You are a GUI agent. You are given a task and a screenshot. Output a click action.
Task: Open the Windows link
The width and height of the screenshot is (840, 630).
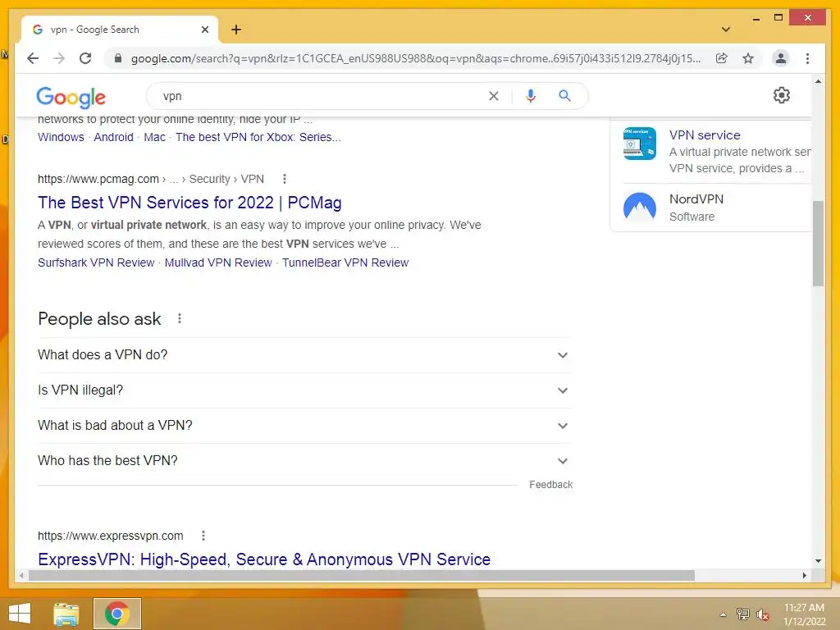point(61,137)
